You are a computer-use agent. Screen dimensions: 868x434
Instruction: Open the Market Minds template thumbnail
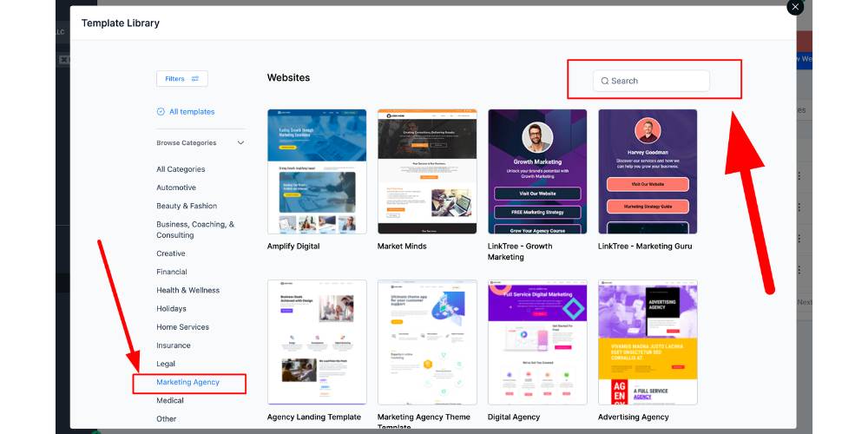click(x=427, y=171)
